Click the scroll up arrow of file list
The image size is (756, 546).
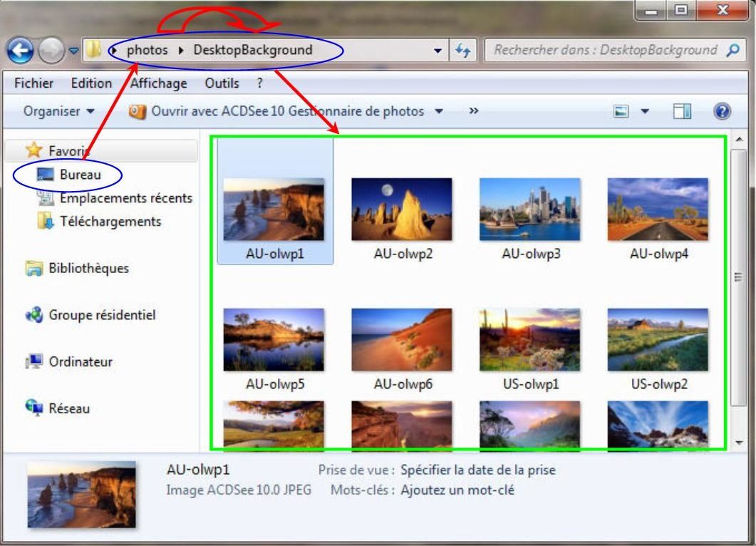pyautogui.click(x=739, y=140)
